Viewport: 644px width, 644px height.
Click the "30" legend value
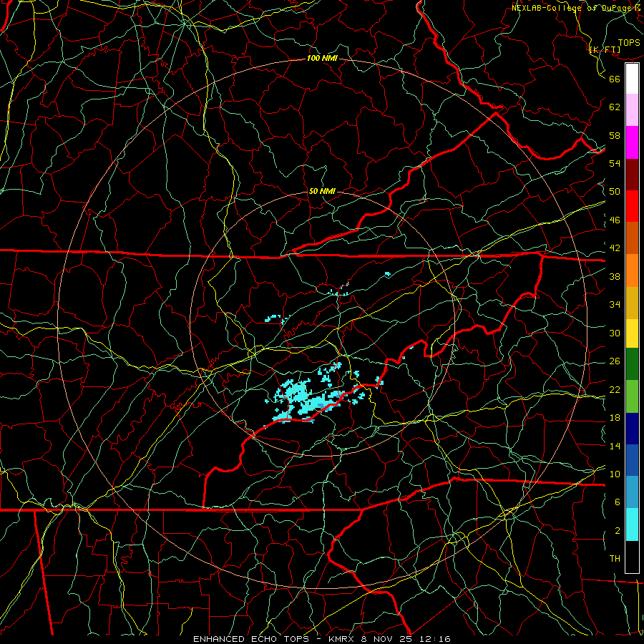click(x=615, y=333)
